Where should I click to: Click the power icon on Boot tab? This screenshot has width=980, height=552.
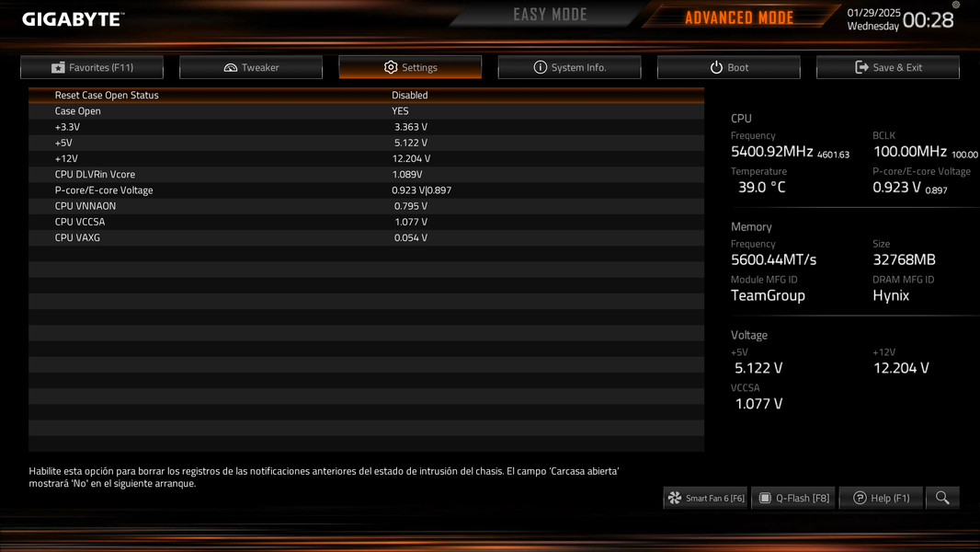(x=716, y=67)
